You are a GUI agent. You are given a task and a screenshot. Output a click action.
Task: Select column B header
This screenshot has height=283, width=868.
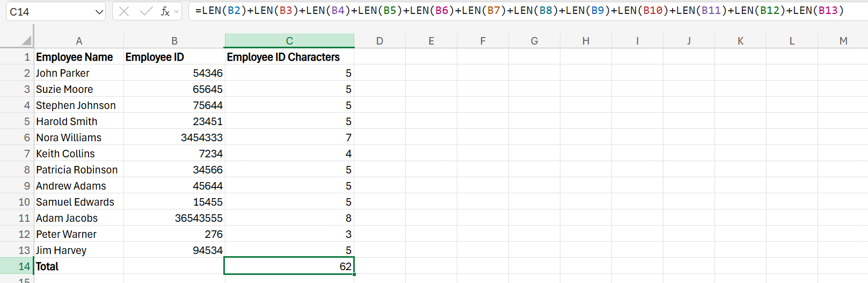[174, 41]
